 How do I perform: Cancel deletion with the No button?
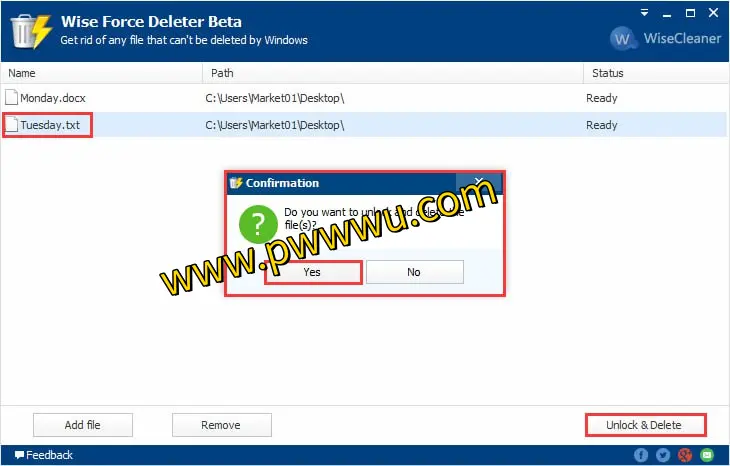point(414,272)
